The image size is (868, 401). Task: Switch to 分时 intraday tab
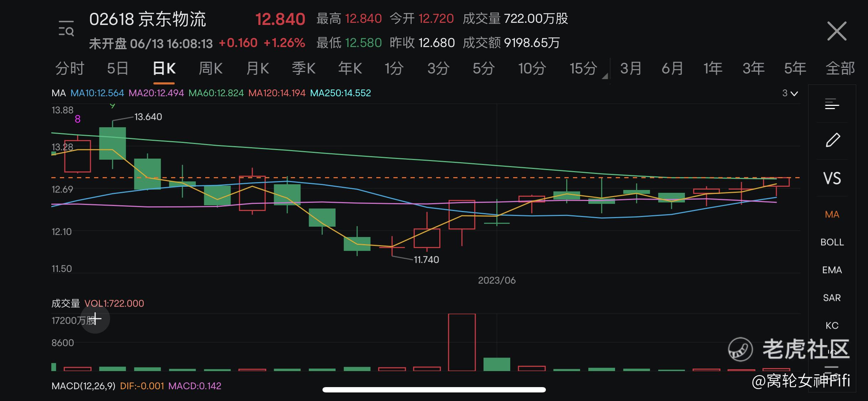(70, 68)
